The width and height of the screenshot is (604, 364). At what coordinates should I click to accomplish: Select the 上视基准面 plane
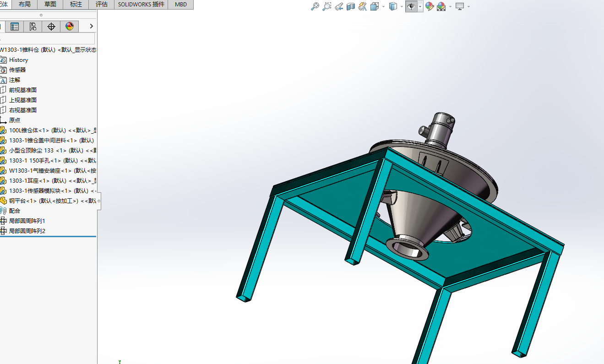coord(23,100)
